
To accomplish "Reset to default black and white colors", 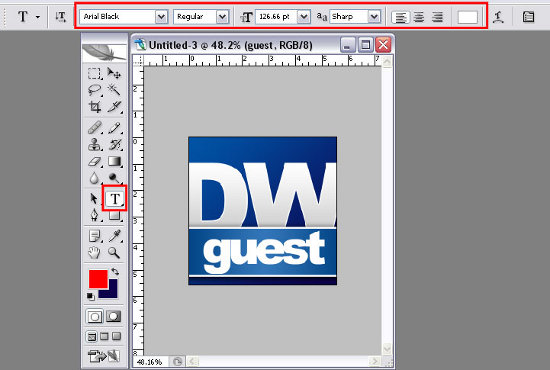I will coord(90,297).
